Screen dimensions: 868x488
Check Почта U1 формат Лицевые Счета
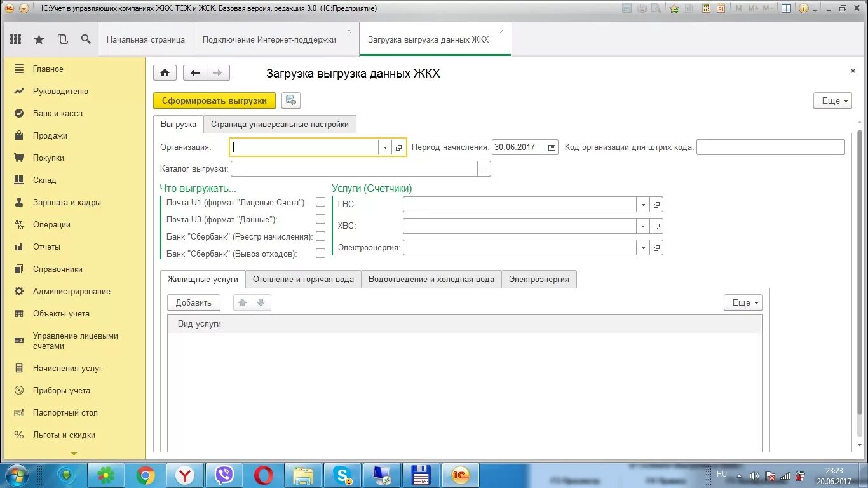320,202
